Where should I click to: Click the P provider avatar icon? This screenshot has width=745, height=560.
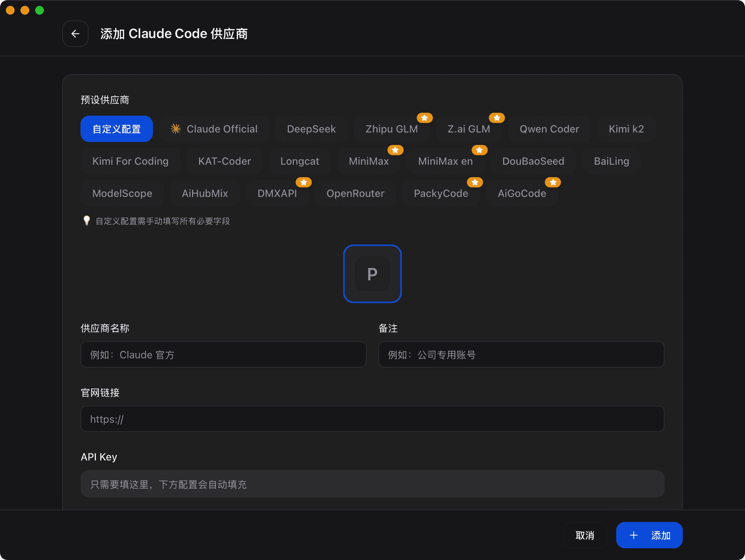click(x=372, y=274)
